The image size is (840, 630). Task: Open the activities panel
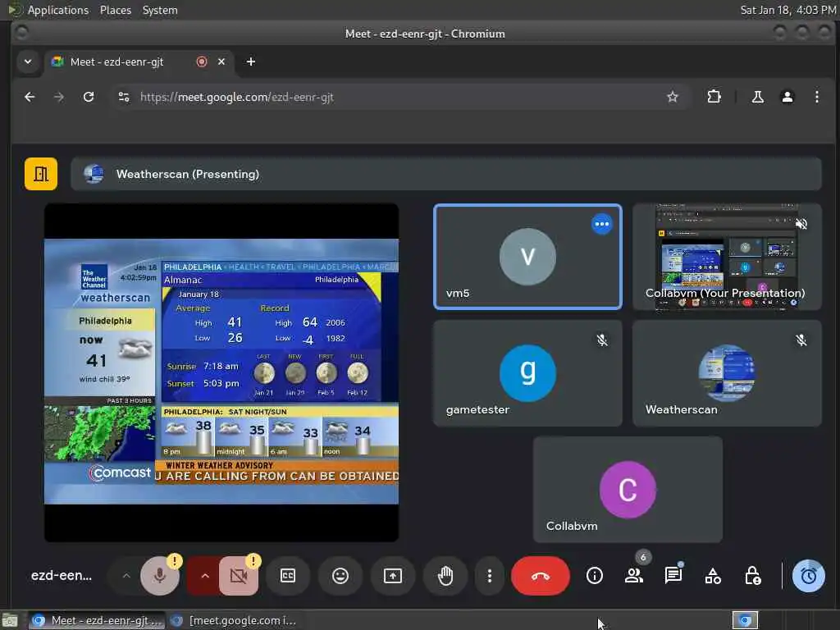click(x=713, y=576)
